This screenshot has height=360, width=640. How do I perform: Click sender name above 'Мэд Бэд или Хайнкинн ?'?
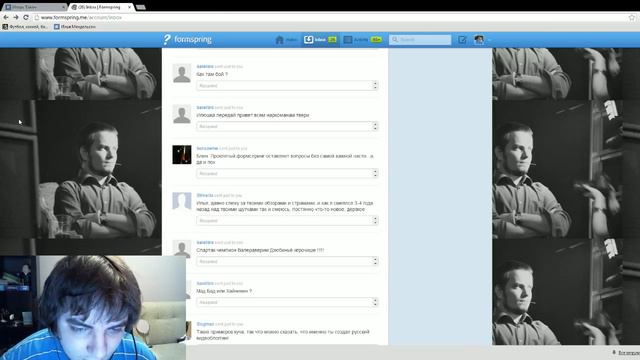coord(205,283)
